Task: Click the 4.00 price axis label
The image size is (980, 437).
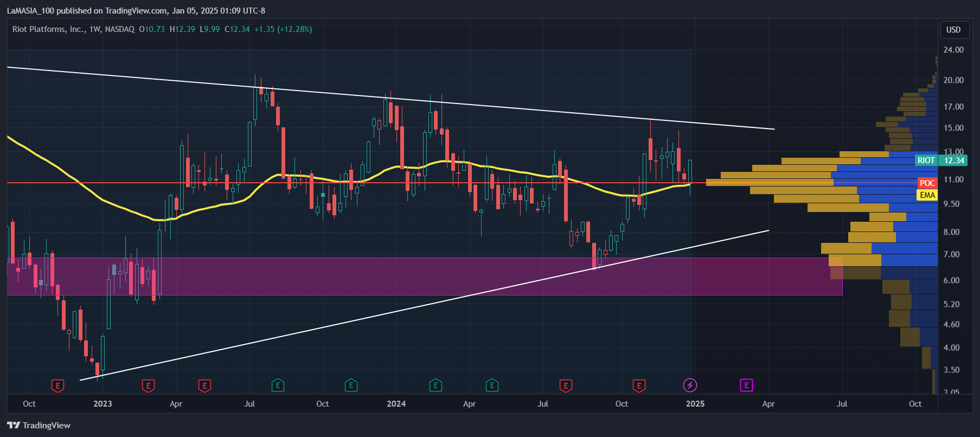Action: pos(952,347)
